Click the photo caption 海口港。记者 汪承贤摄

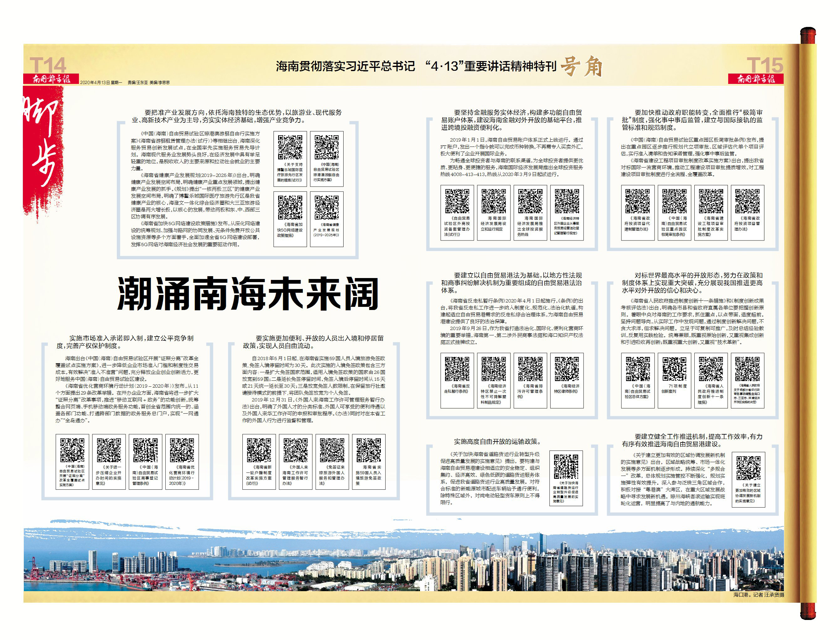pos(759,595)
